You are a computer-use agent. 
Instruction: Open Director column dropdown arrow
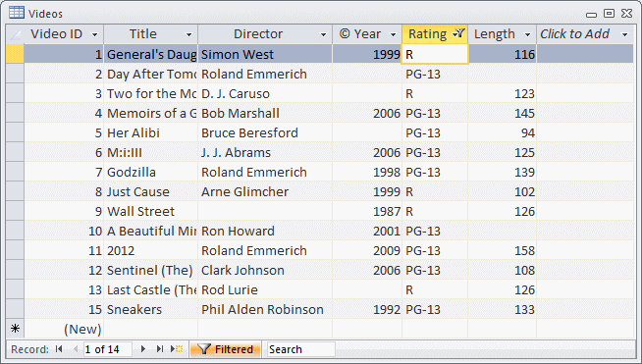323,34
